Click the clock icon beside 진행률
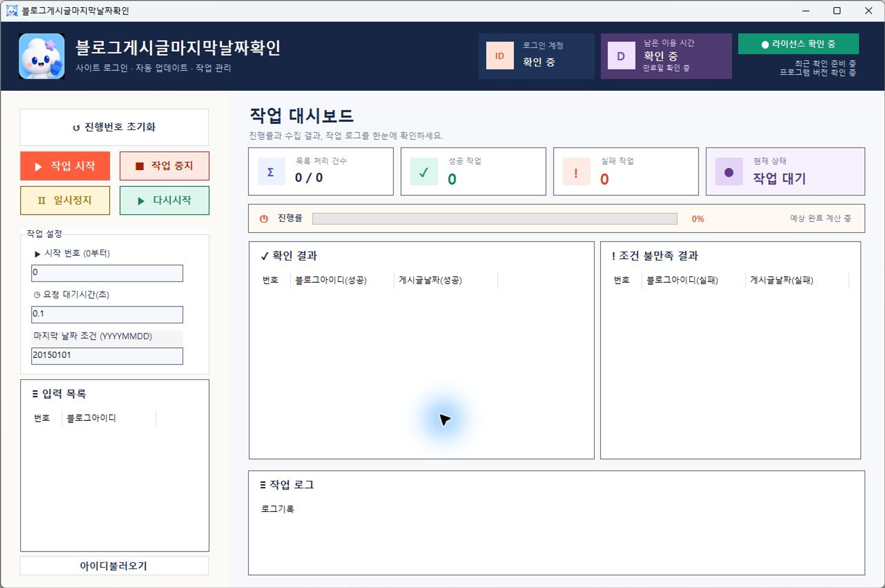Viewport: 885px width, 588px height. tap(264, 218)
